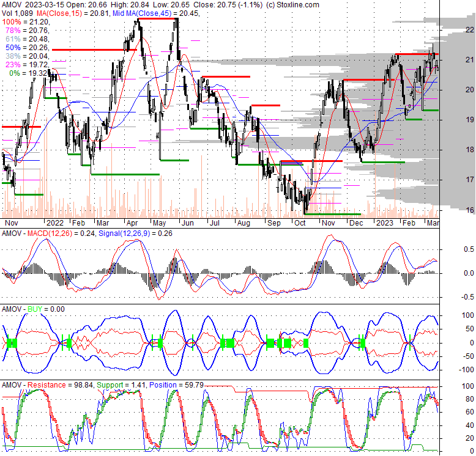Click the MACD axis value '-0.5'

467,297
